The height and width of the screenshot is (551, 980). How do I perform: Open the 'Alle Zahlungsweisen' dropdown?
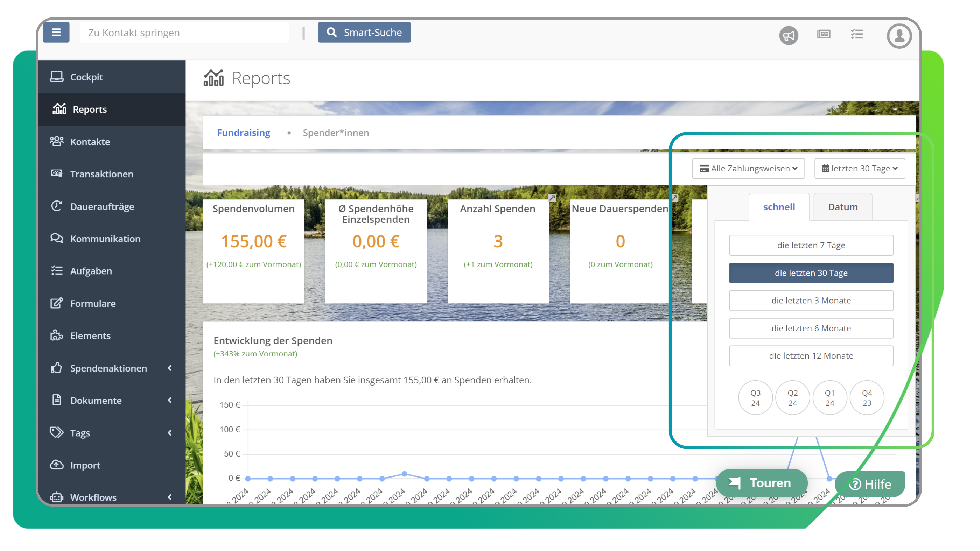748,169
